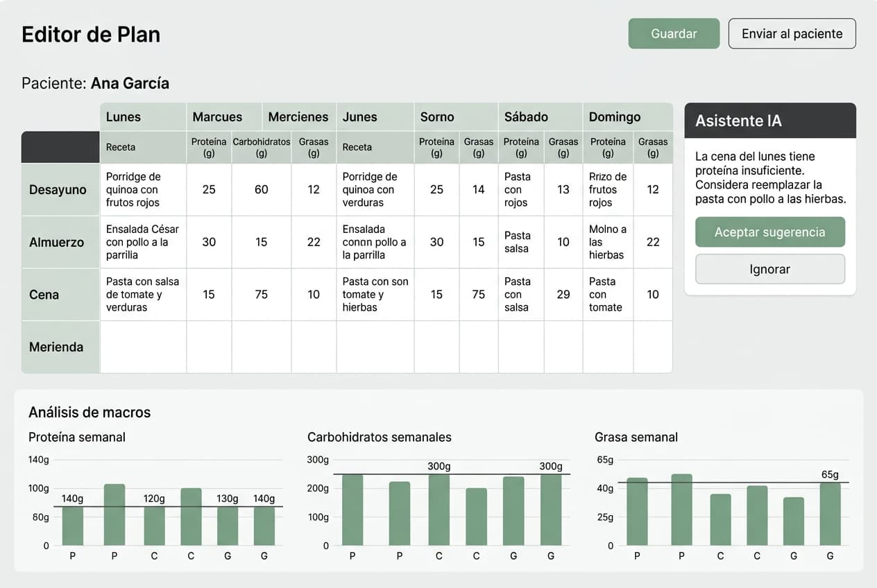This screenshot has height=588, width=877.
Task: Accept the AI suggestion
Action: click(x=770, y=232)
